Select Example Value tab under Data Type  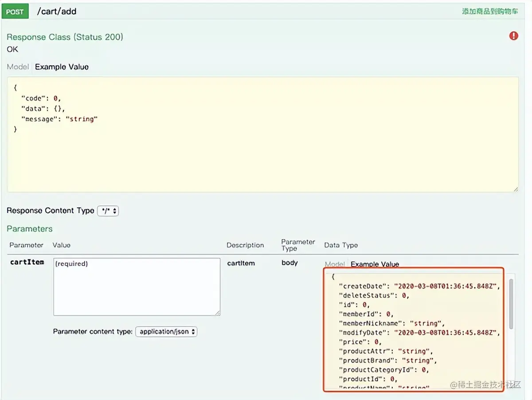pyautogui.click(x=375, y=264)
